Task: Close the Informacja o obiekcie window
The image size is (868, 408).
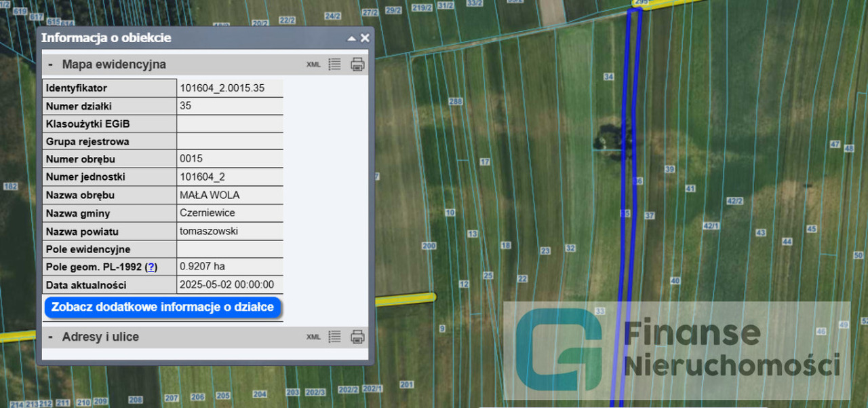Action: [x=365, y=38]
